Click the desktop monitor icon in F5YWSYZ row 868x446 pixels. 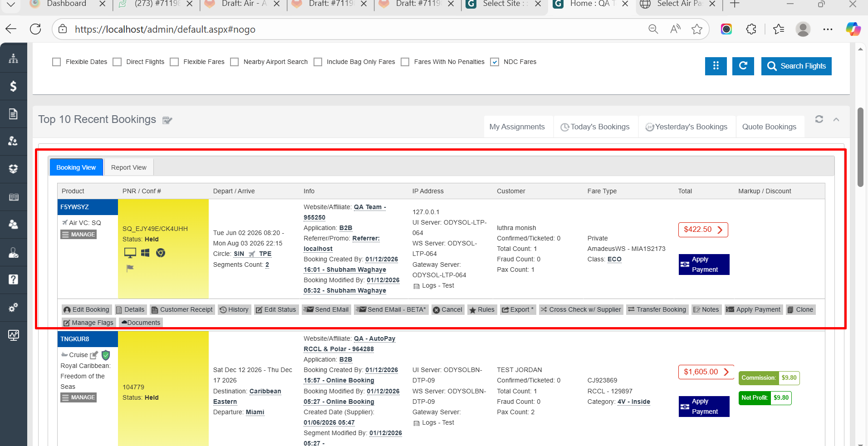130,253
